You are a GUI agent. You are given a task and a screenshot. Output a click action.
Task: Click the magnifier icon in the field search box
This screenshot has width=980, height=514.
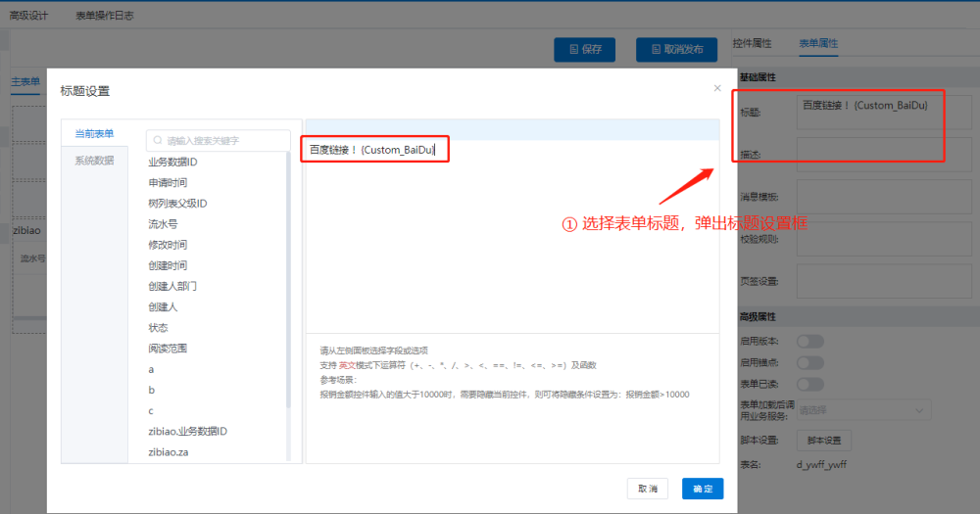(157, 141)
